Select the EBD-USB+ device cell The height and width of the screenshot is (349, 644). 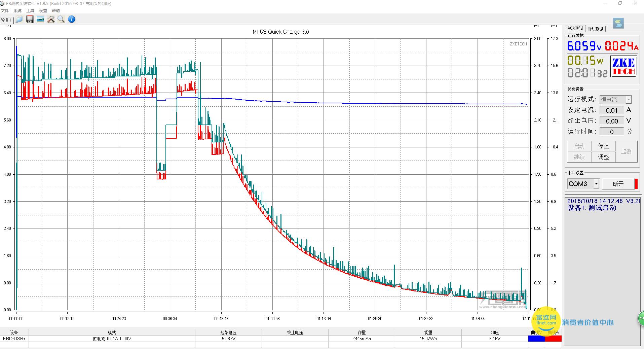point(14,339)
